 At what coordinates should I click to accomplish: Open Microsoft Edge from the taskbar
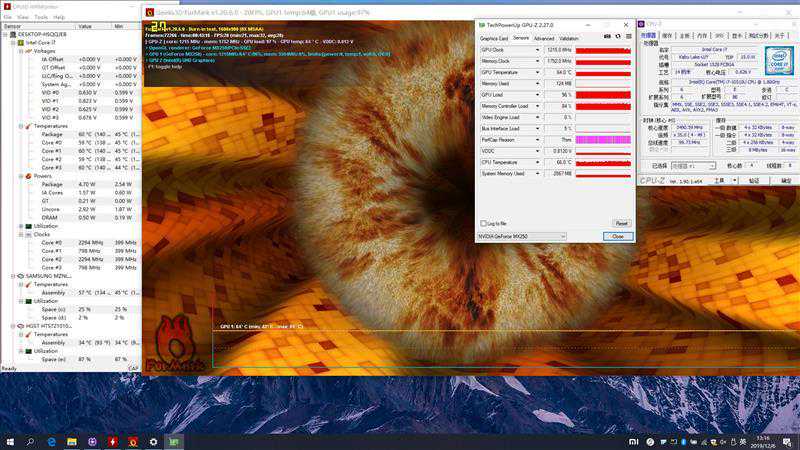point(52,441)
